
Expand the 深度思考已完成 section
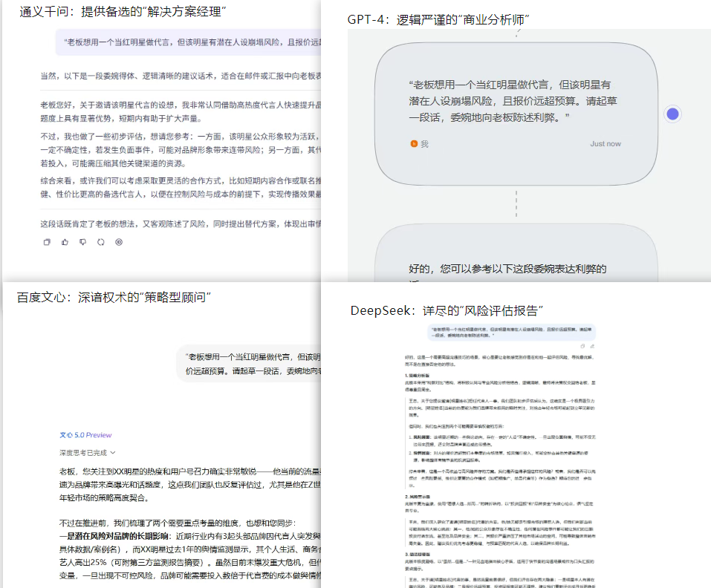click(88, 453)
